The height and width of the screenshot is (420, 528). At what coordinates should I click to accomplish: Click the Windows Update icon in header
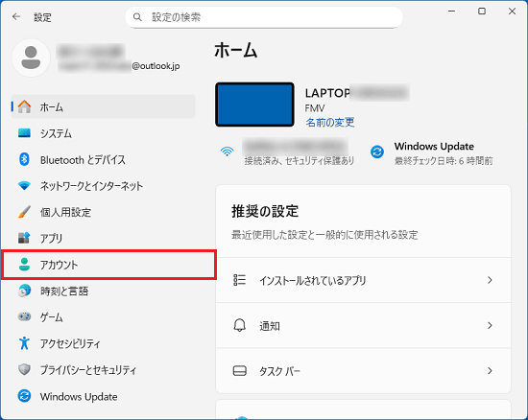pos(377,152)
